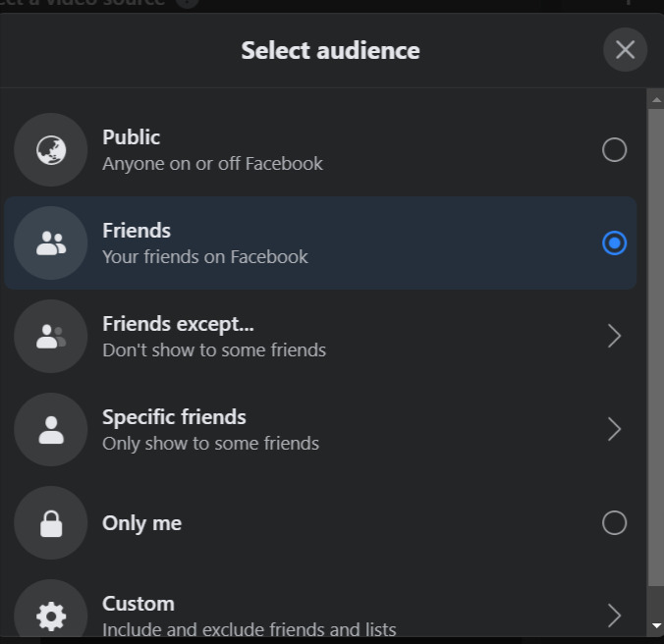The width and height of the screenshot is (664, 644).
Task: Select the Public radio button
Action: pos(615,150)
